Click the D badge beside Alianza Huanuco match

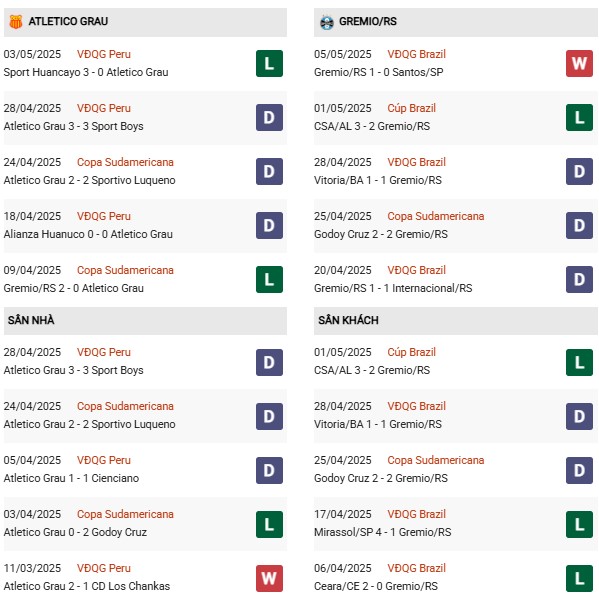(269, 225)
